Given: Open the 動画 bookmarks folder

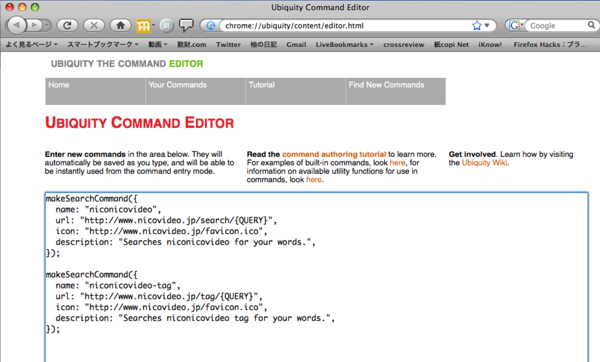Looking at the screenshot, I should 158,44.
